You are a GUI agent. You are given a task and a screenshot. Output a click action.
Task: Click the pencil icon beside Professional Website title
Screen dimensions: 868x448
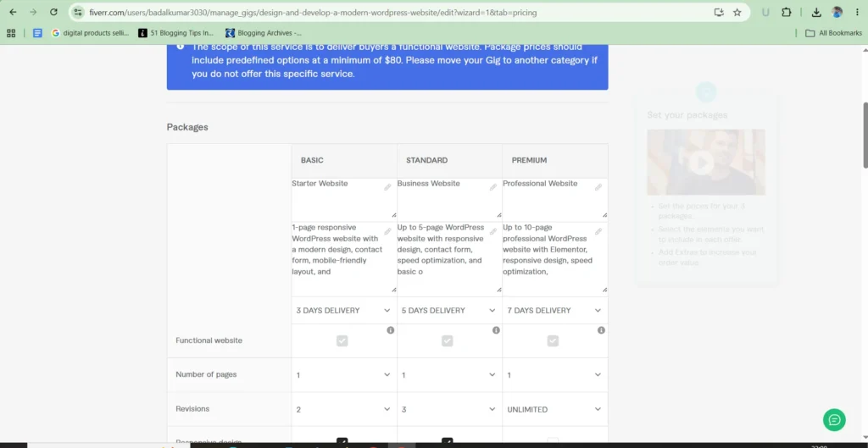tap(598, 187)
